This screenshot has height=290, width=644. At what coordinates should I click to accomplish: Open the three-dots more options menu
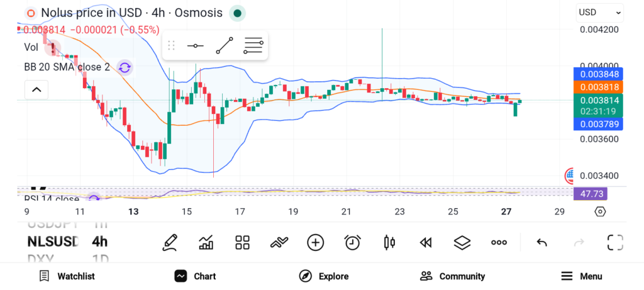coord(499,242)
